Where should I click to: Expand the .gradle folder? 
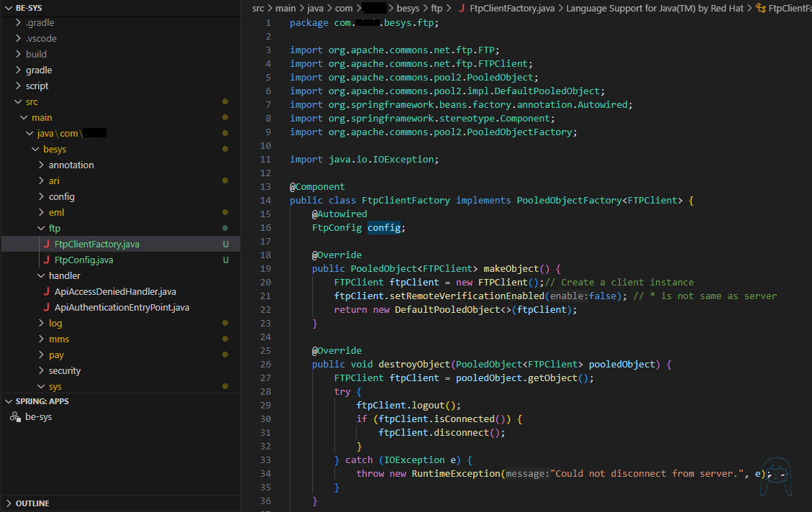(19, 23)
